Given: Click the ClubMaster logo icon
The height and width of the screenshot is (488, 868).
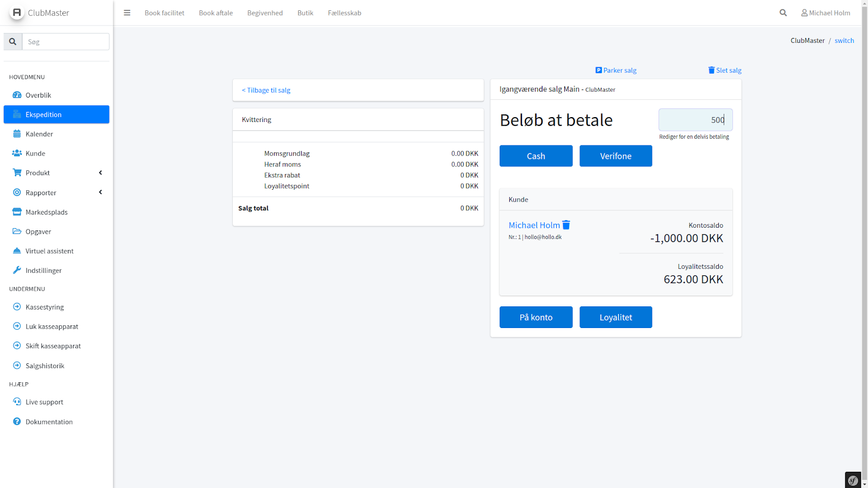Looking at the screenshot, I should pos(17,12).
